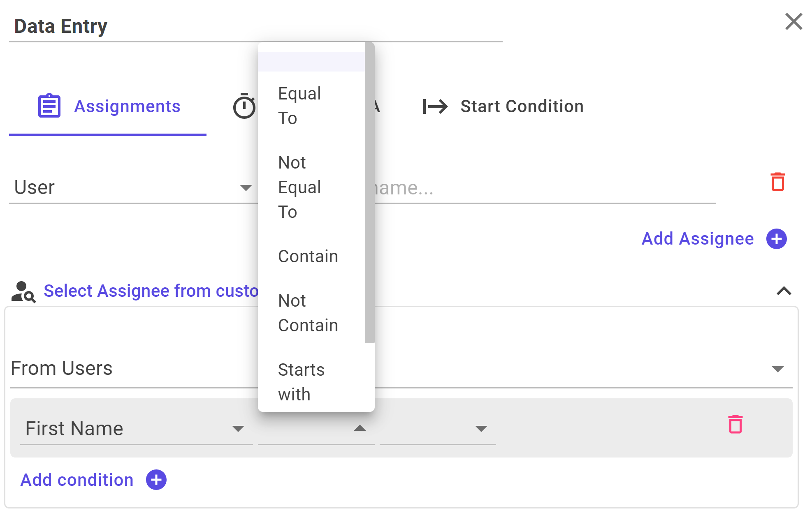The image size is (812, 513).
Task: Open the From Users dropdown
Action: pos(401,369)
